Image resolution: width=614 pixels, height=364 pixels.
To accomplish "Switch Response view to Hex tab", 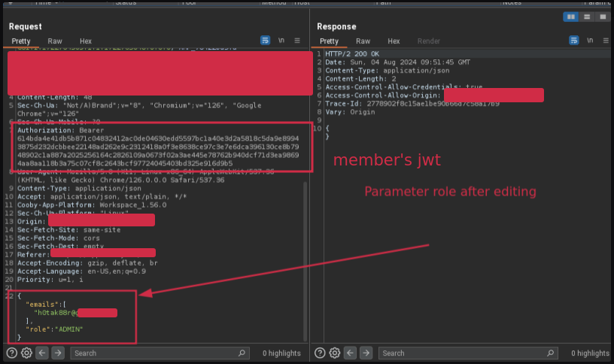I will (394, 41).
